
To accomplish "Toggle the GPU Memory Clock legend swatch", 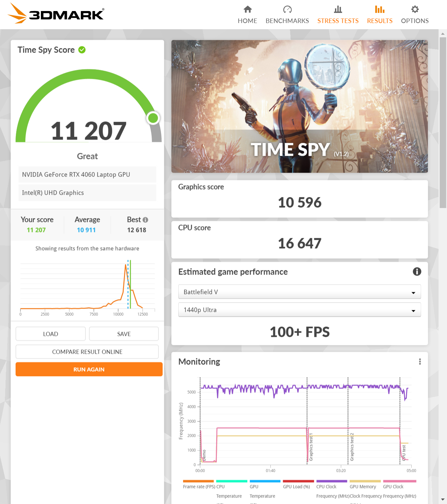I will [x=365, y=481].
